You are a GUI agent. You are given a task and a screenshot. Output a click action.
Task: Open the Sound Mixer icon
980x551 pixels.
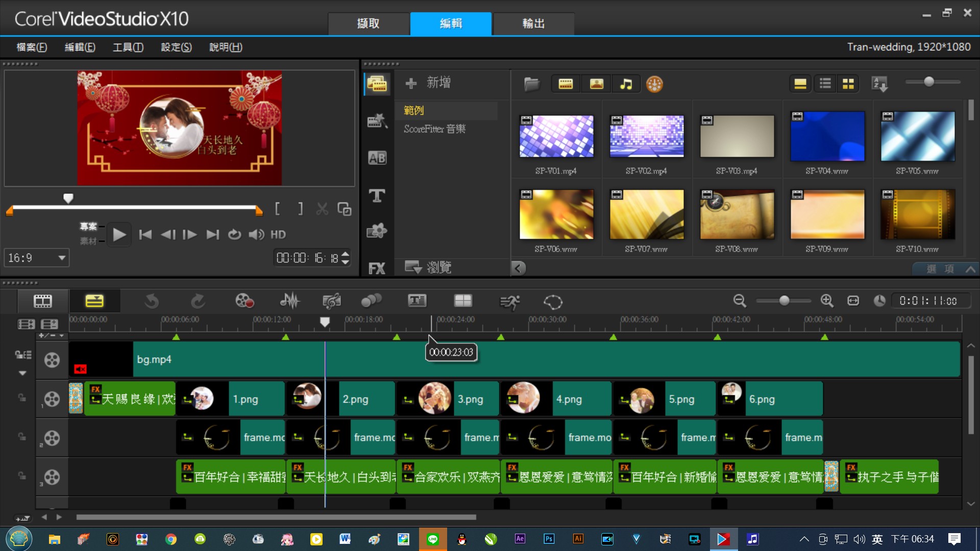(x=289, y=301)
